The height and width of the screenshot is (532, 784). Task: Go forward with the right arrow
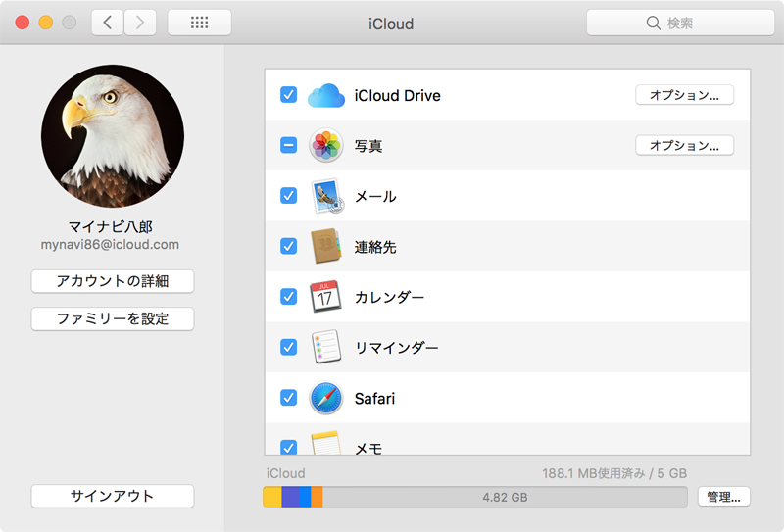point(140,23)
